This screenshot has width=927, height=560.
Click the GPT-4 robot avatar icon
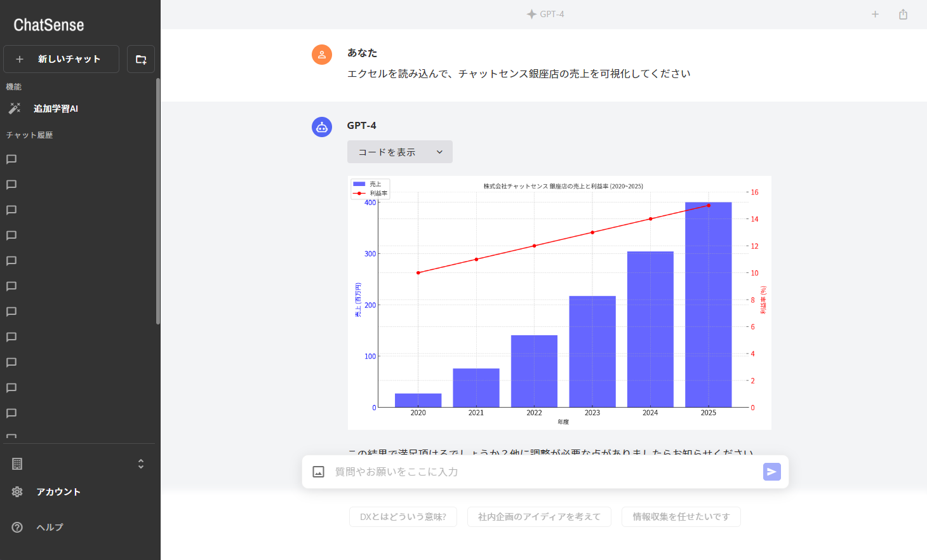point(322,127)
